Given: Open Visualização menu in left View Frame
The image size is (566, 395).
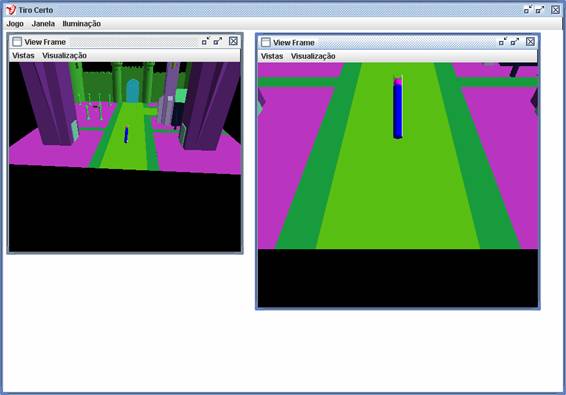Looking at the screenshot, I should 65,56.
